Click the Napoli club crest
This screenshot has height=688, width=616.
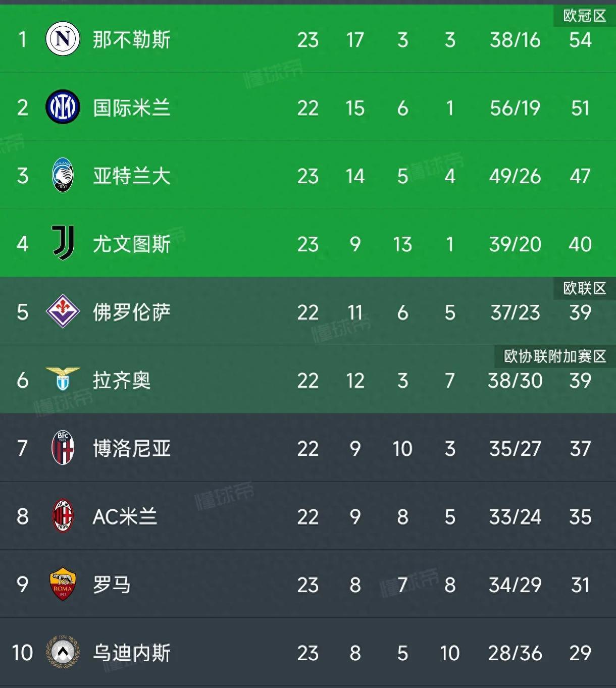coord(63,39)
